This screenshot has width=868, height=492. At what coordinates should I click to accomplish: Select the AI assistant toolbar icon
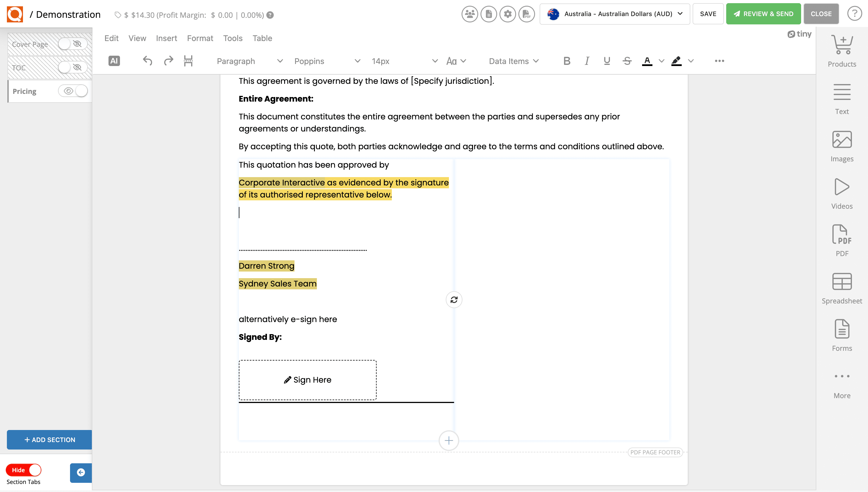(x=114, y=61)
